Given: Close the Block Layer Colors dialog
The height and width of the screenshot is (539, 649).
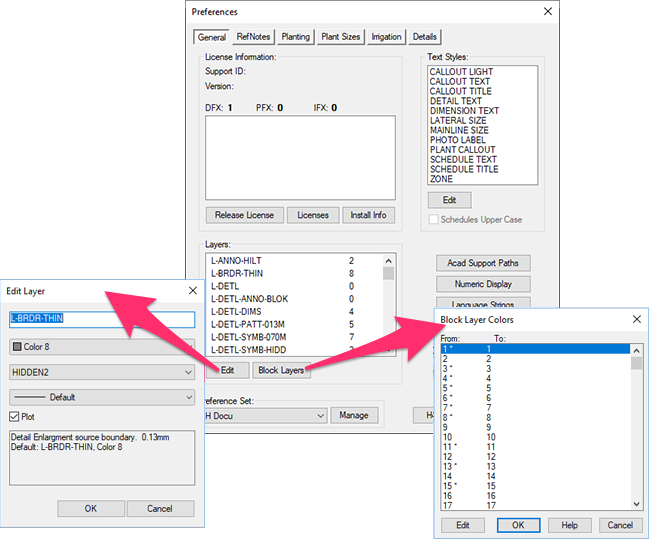Looking at the screenshot, I should pos(637,319).
